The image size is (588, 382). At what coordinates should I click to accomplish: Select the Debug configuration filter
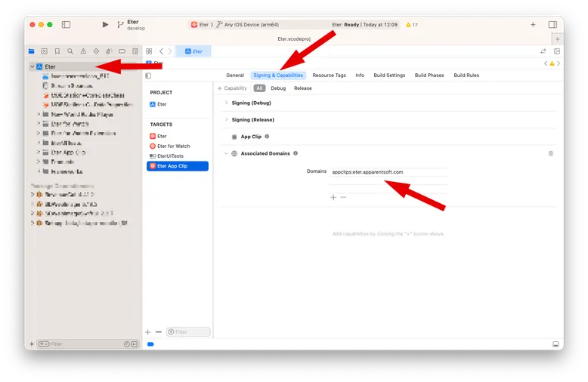click(278, 88)
